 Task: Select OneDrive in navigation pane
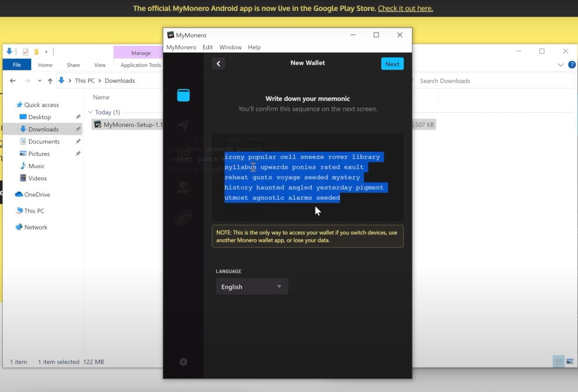pyautogui.click(x=37, y=194)
